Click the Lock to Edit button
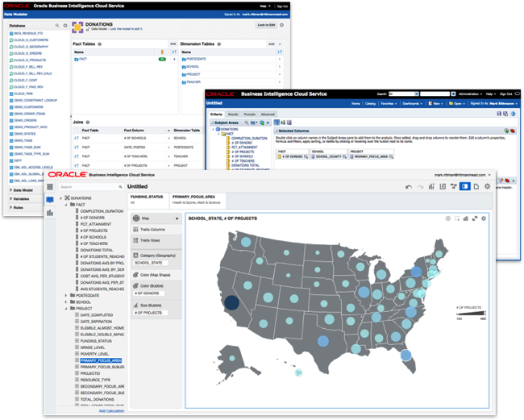This screenshot has height=420, width=524. (x=266, y=25)
